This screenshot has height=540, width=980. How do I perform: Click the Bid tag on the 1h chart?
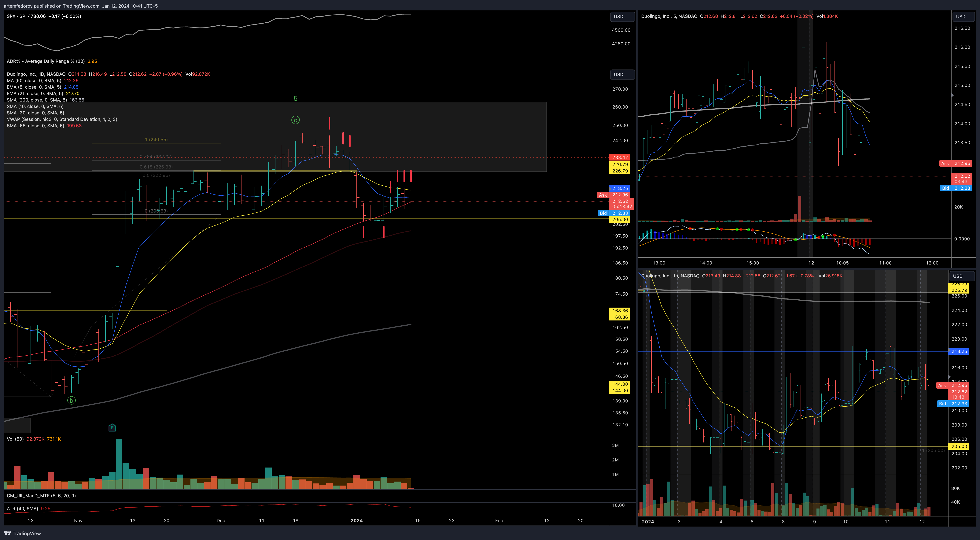(x=942, y=403)
